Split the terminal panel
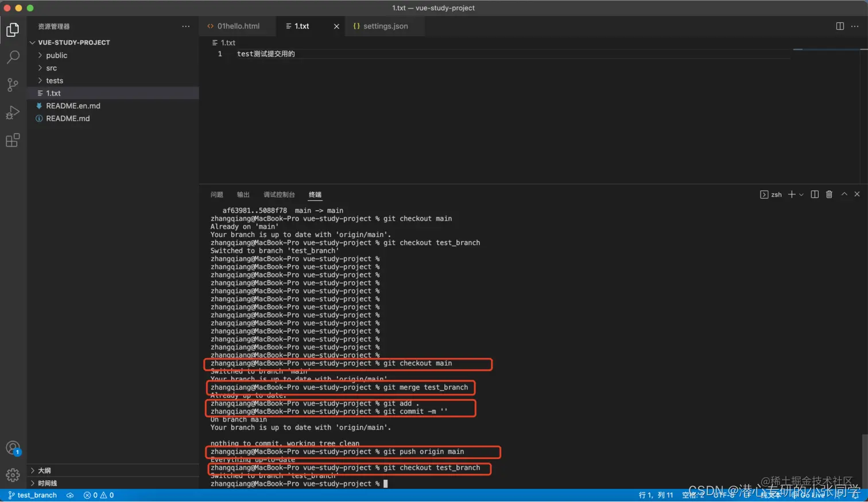Image resolution: width=868 pixels, height=502 pixels. (x=815, y=194)
